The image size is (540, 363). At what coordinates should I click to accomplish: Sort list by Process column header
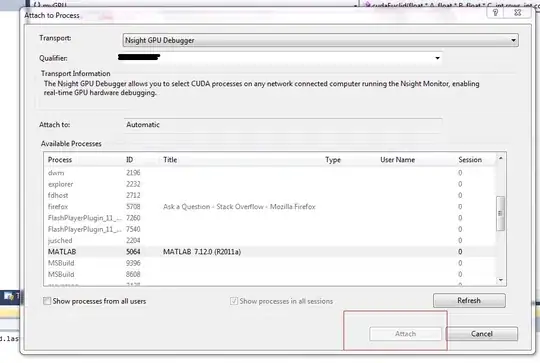click(60, 160)
